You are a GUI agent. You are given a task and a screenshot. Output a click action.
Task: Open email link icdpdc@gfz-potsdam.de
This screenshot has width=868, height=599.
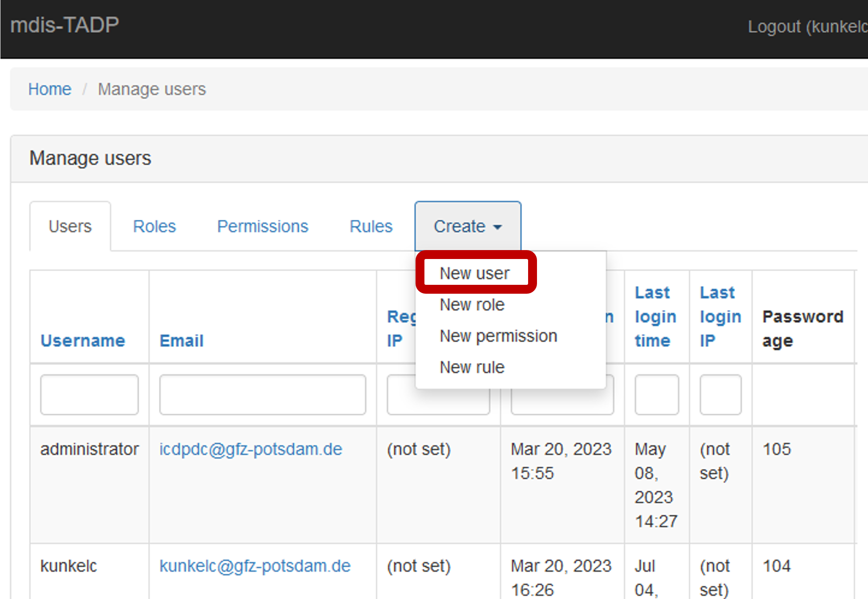pos(251,449)
